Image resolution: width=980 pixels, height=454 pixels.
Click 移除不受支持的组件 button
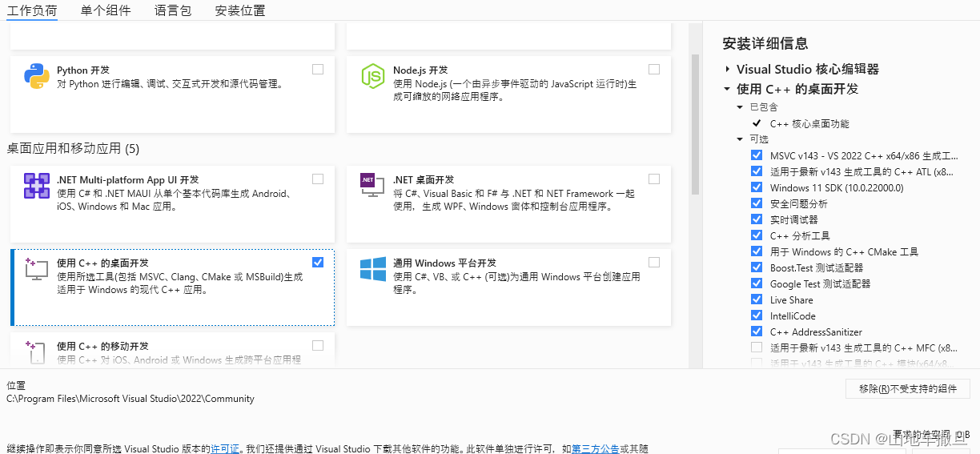pyautogui.click(x=908, y=389)
